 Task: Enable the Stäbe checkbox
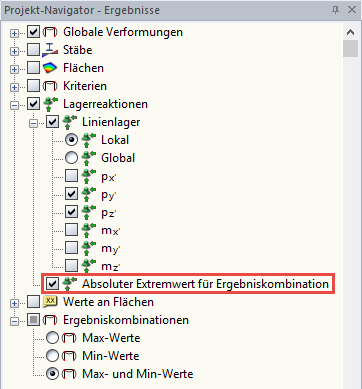click(33, 50)
